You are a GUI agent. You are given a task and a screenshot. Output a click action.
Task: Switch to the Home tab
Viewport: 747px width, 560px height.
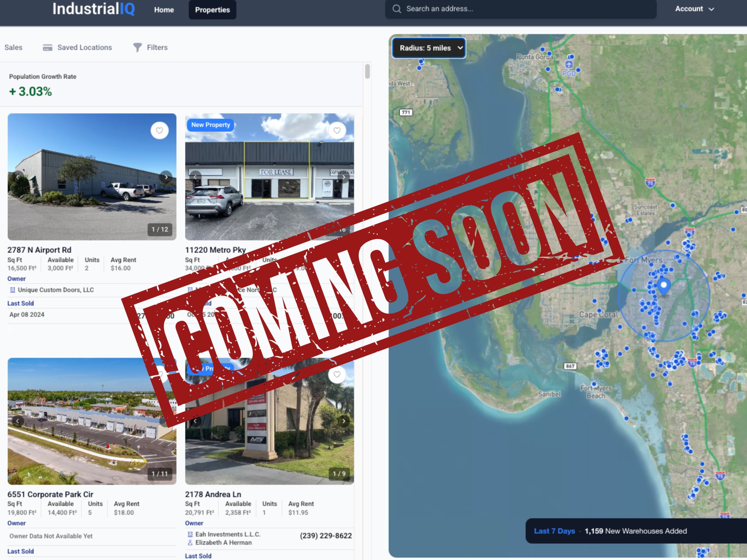click(x=164, y=10)
